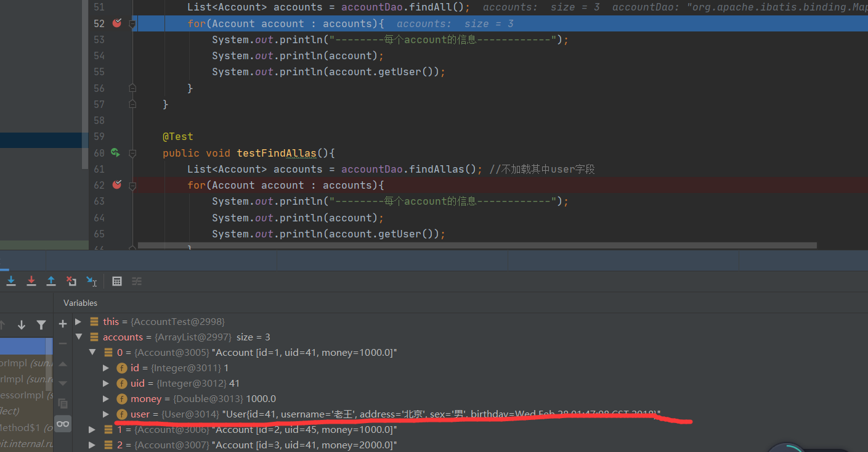Click the frames filter funnel icon

[41, 324]
